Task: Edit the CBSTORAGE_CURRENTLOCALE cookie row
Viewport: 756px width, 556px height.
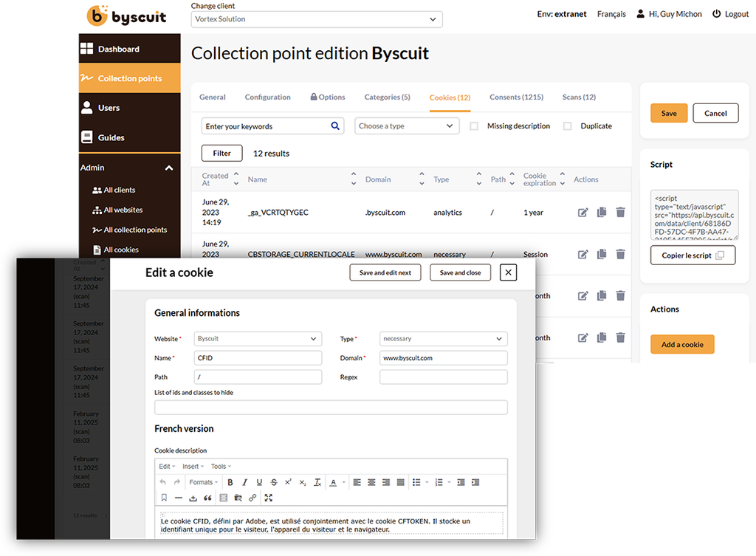Action: (583, 254)
